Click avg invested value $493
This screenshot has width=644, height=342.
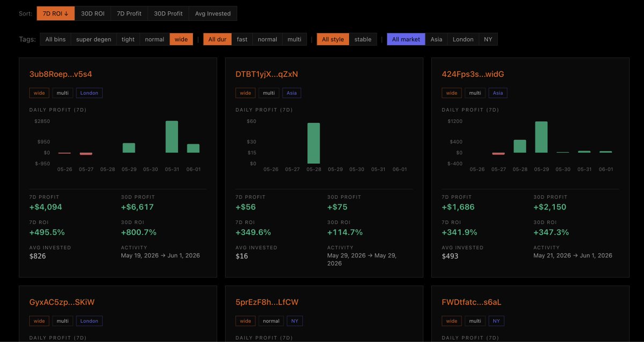[x=450, y=256]
